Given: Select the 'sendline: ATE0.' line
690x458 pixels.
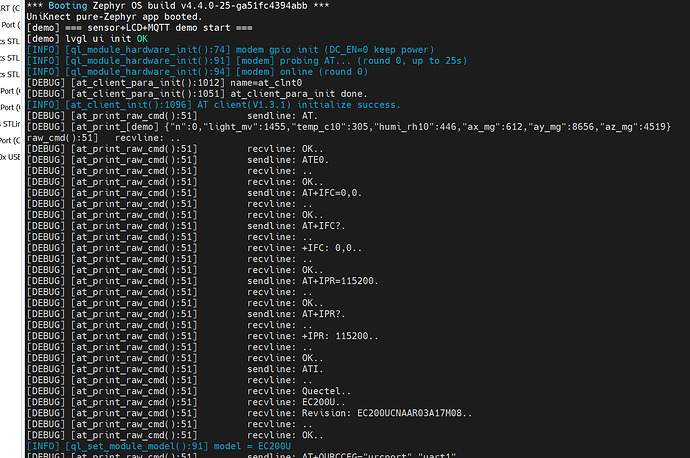Looking at the screenshot, I should (178, 160).
